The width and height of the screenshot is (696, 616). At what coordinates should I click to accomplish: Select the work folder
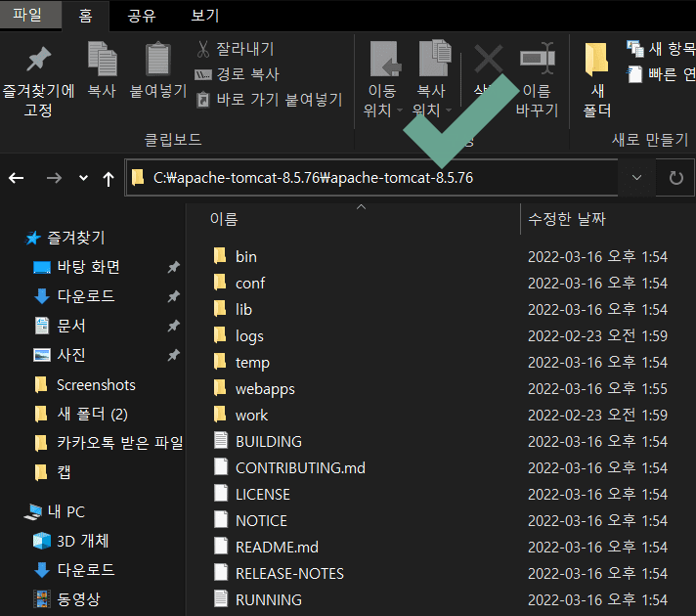tap(251, 416)
